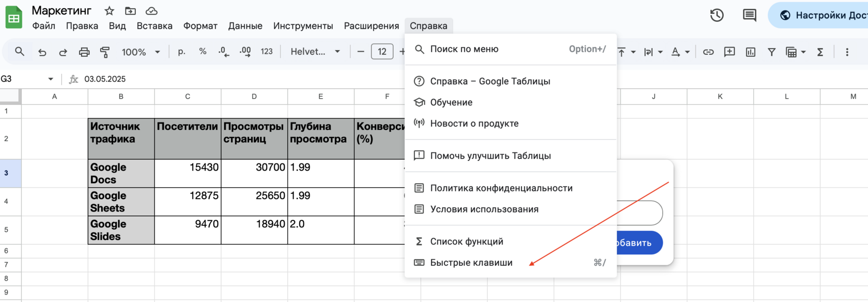Open the toolbar three-dot more menu
The width and height of the screenshot is (868, 302).
pyautogui.click(x=847, y=52)
